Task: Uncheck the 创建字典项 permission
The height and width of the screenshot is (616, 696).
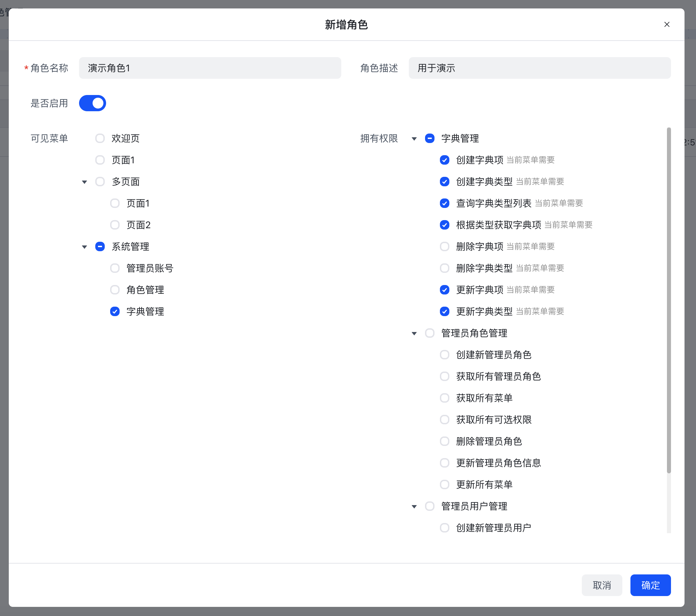Action: [444, 160]
